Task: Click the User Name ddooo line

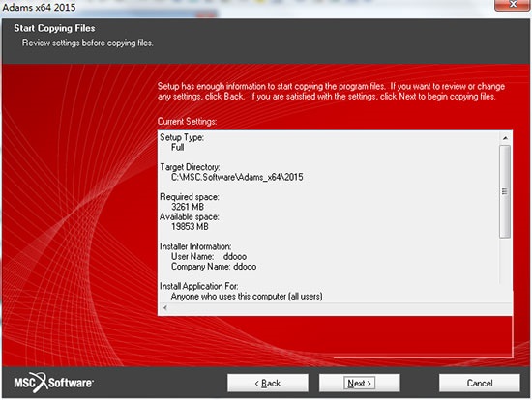Action: point(209,257)
